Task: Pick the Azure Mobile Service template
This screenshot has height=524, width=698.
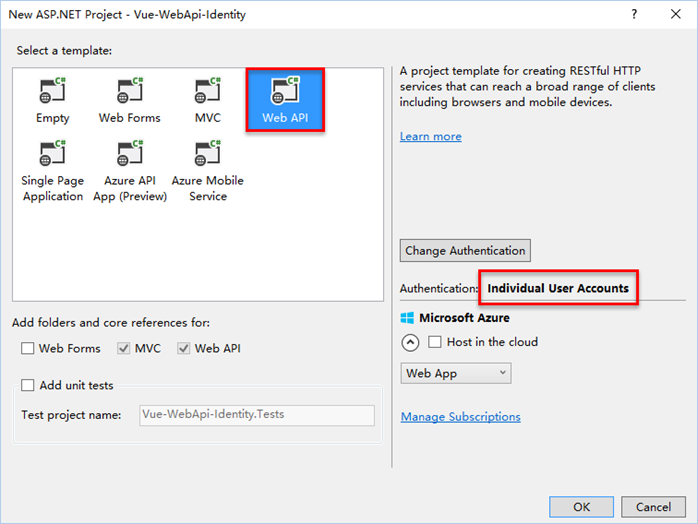Action: click(x=208, y=171)
